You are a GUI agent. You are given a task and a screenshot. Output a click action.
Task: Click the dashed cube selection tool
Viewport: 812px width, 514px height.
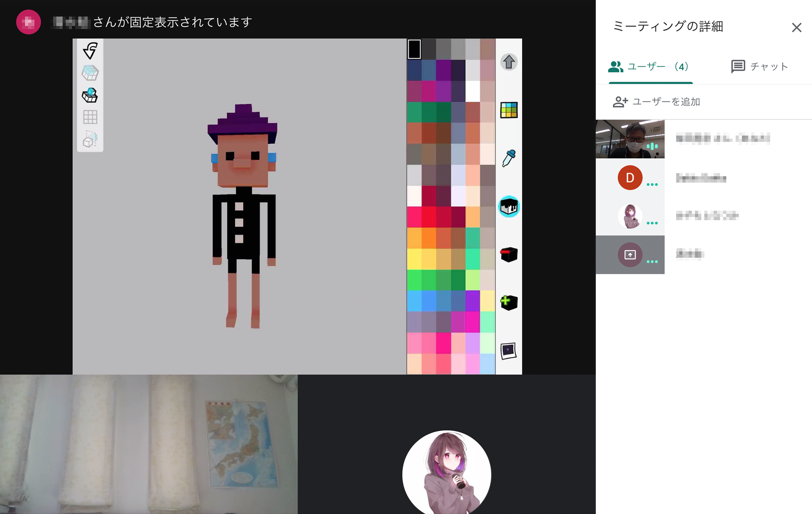click(x=90, y=139)
